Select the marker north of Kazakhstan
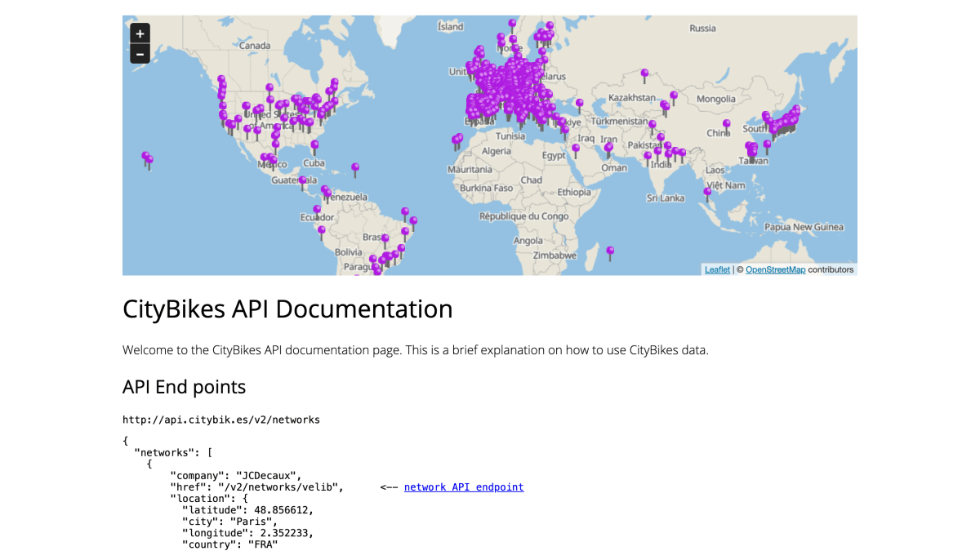This screenshot has height=551, width=980. 644,77
